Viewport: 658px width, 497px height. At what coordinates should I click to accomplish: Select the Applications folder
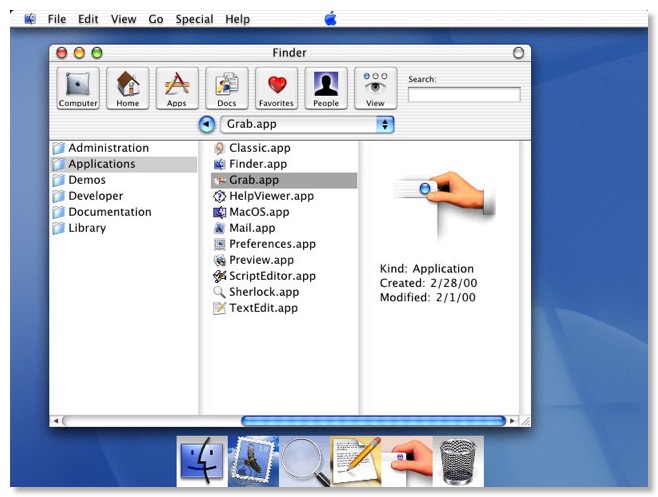click(x=124, y=164)
